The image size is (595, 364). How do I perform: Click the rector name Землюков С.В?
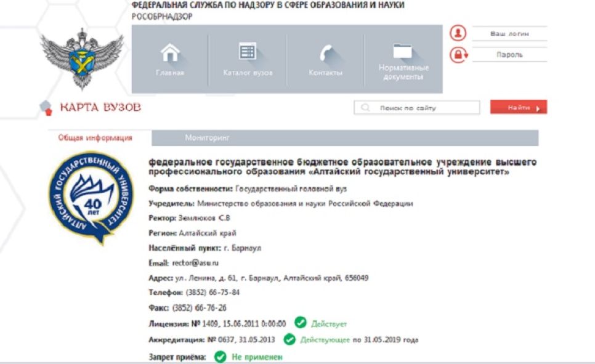click(204, 218)
